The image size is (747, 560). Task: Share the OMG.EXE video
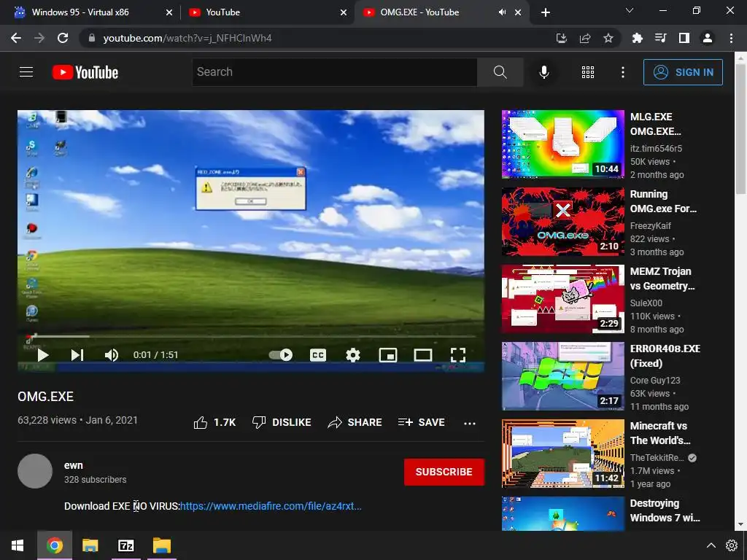355,422
